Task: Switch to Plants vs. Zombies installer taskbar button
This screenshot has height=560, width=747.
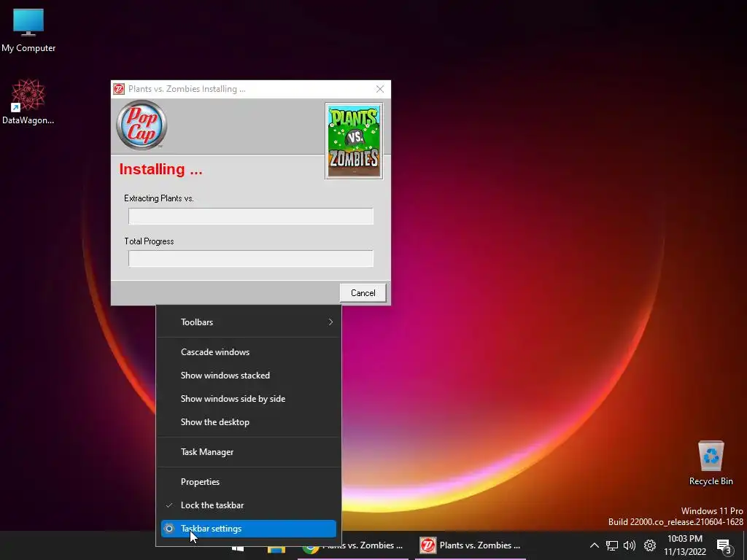Action: point(471,545)
